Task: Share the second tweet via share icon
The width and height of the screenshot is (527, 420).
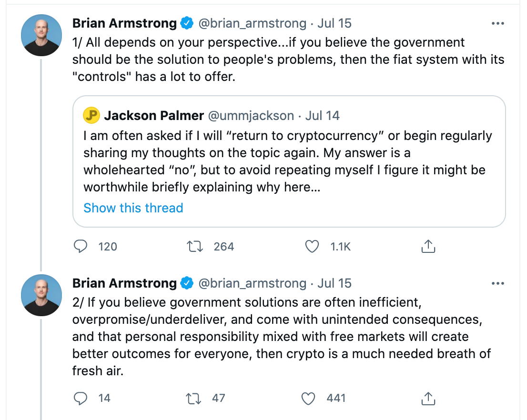Action: [428, 398]
